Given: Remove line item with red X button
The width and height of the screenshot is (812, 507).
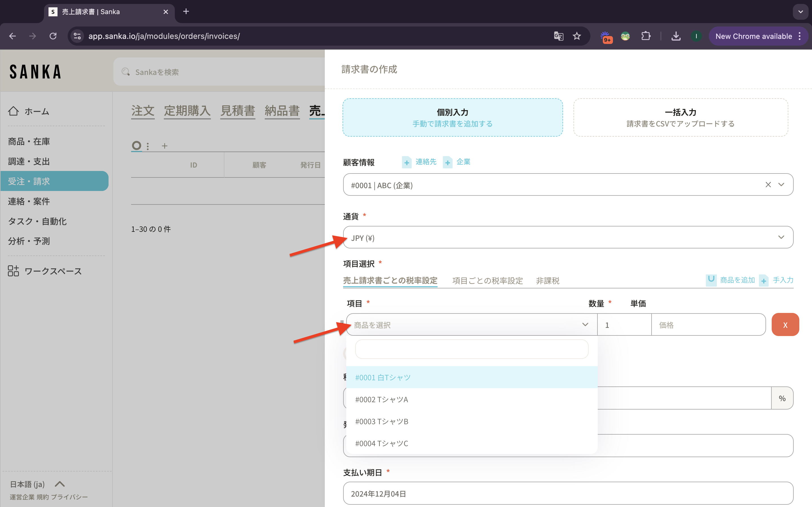Looking at the screenshot, I should click(785, 324).
